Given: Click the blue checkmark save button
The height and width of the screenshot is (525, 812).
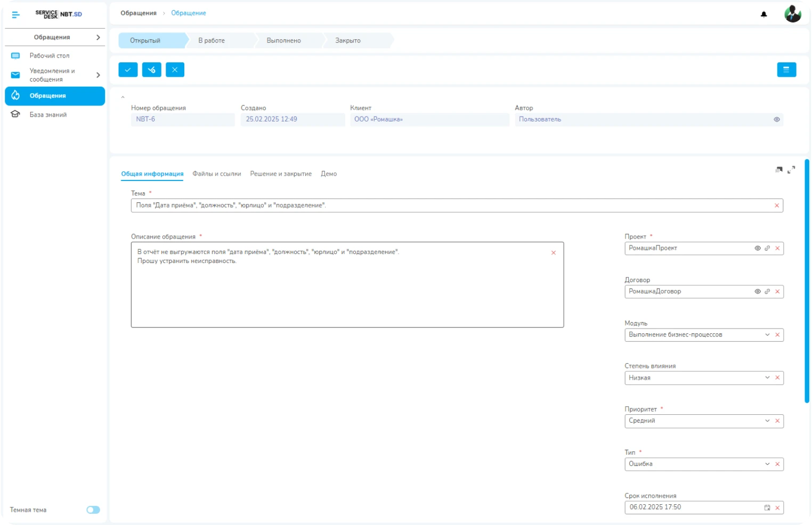Looking at the screenshot, I should click(x=128, y=70).
